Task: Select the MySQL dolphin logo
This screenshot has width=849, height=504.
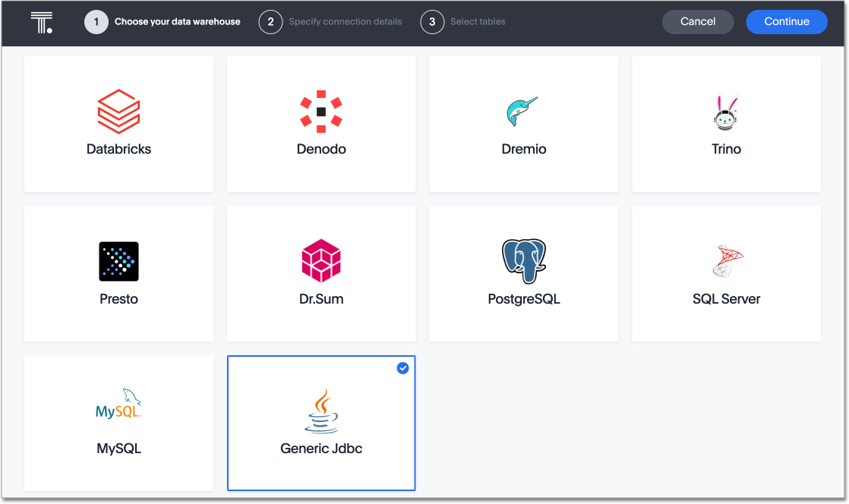Action: click(118, 405)
